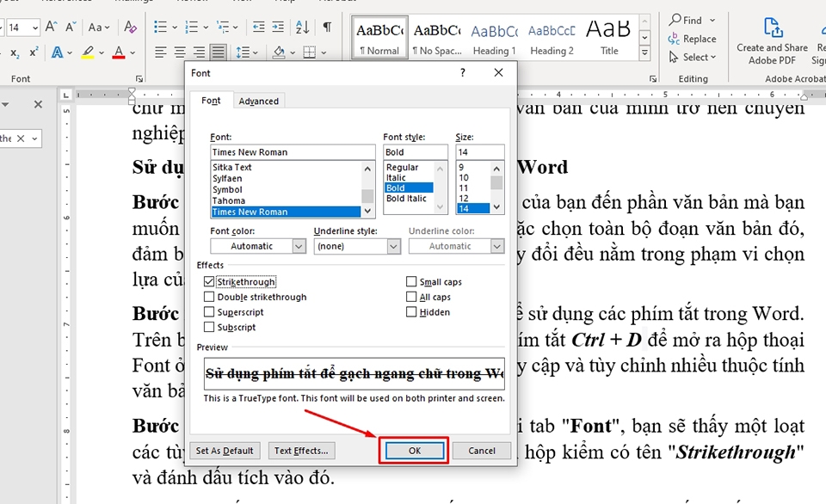Enable the Superscript checkbox in Effects
826x504 pixels.
click(209, 311)
